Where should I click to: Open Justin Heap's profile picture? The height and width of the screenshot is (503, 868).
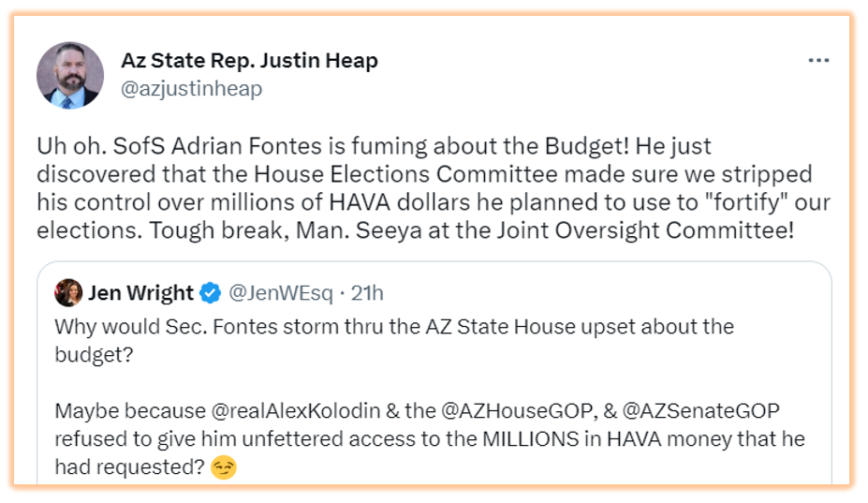pyautogui.click(x=70, y=75)
